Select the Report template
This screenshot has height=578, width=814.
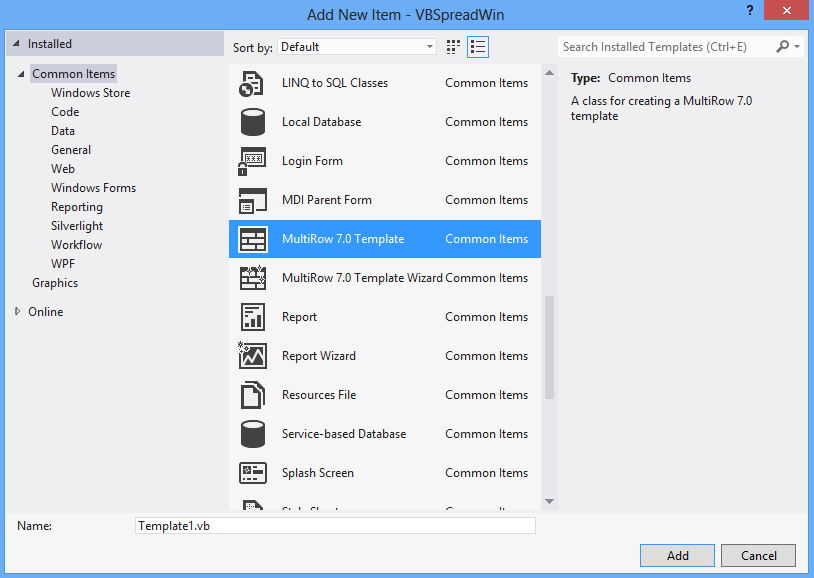[385, 317]
